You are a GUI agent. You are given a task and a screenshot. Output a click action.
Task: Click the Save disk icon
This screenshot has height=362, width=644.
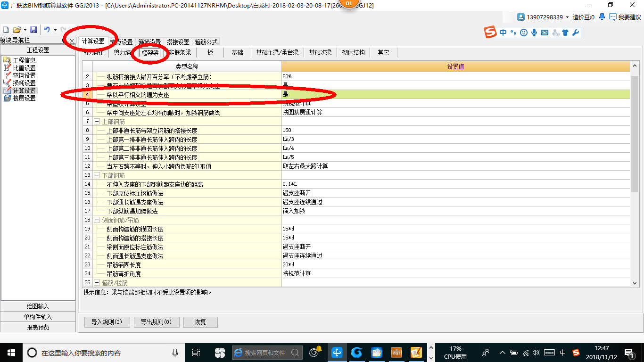click(x=33, y=30)
